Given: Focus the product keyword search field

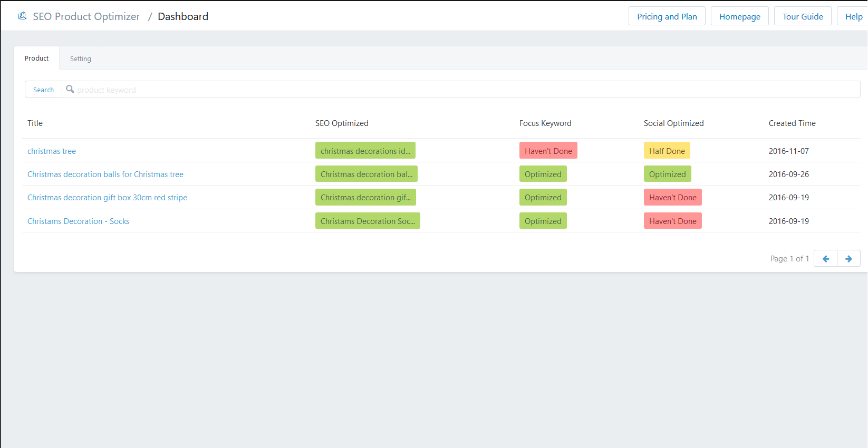Looking at the screenshot, I should point(461,90).
